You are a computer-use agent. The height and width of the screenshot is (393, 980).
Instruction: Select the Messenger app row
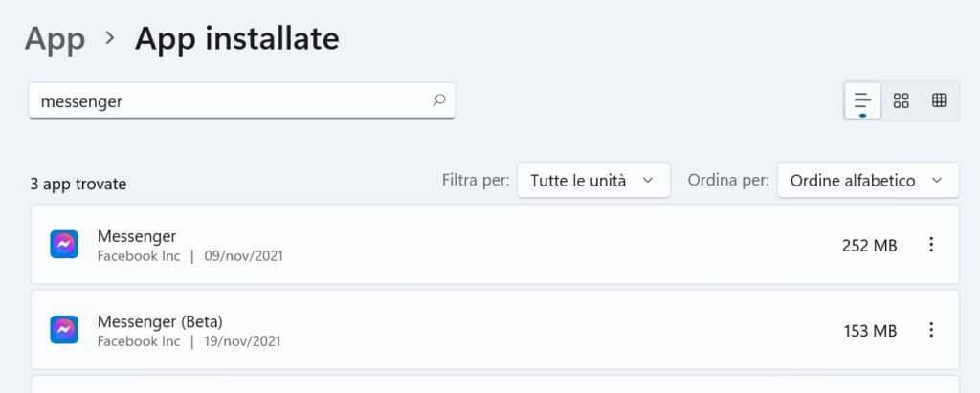point(479,245)
